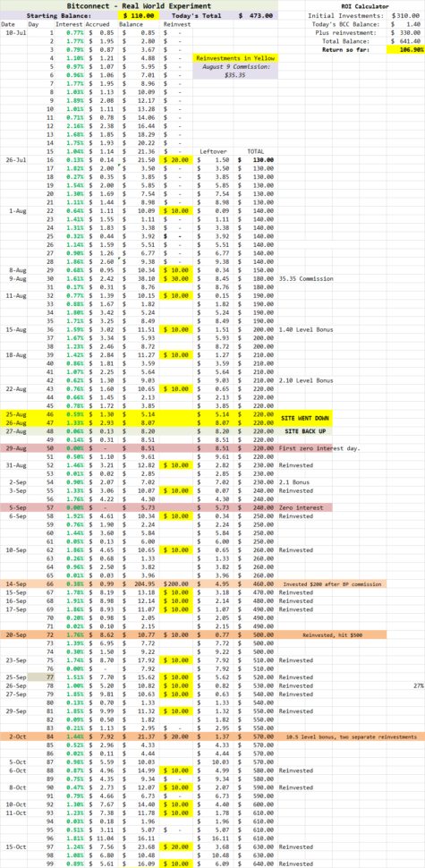The image size is (425, 868).
Task: Select the 'Invested $200 after BP commission' note
Action: [x=330, y=584]
